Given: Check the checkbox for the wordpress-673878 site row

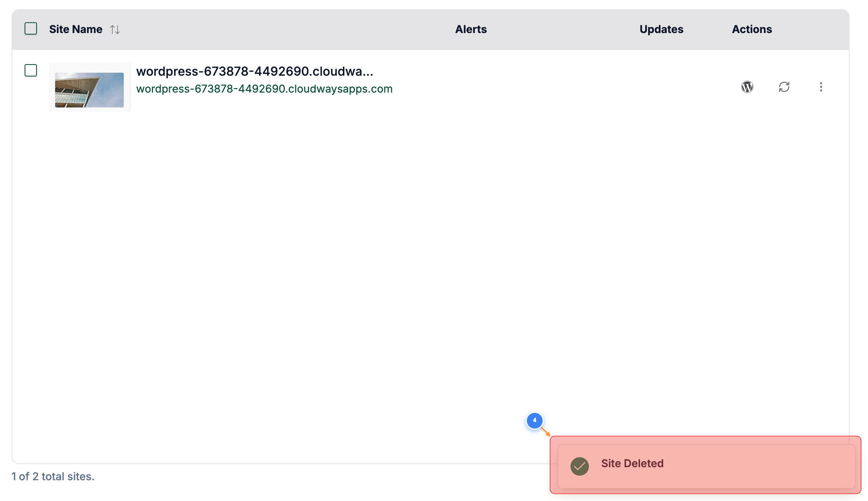Looking at the screenshot, I should (31, 71).
